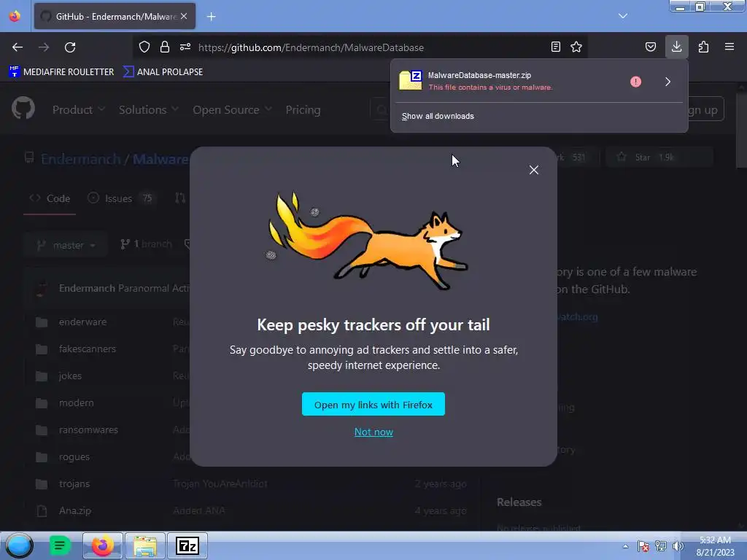747x560 pixels.
Task: Open the modern folder
Action: click(x=76, y=402)
